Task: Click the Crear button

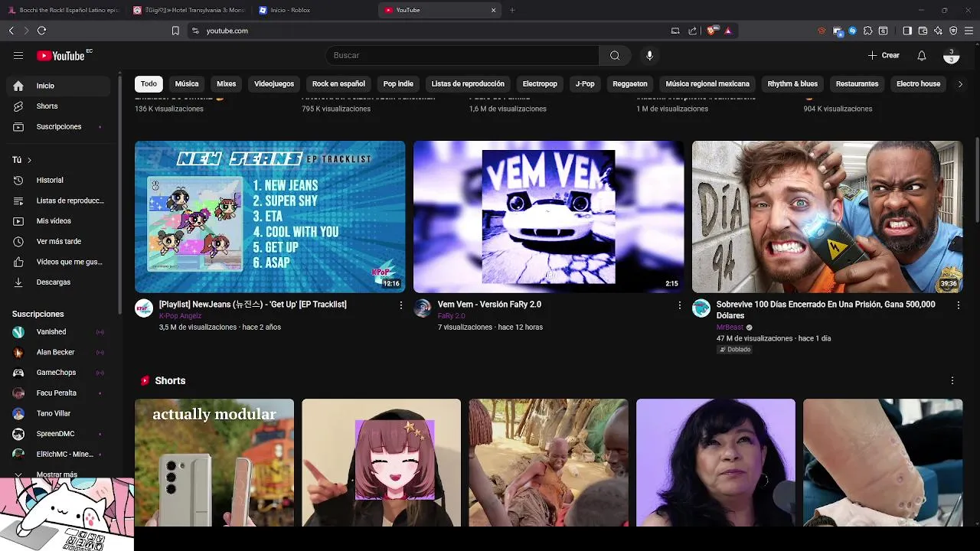Action: [x=884, y=55]
